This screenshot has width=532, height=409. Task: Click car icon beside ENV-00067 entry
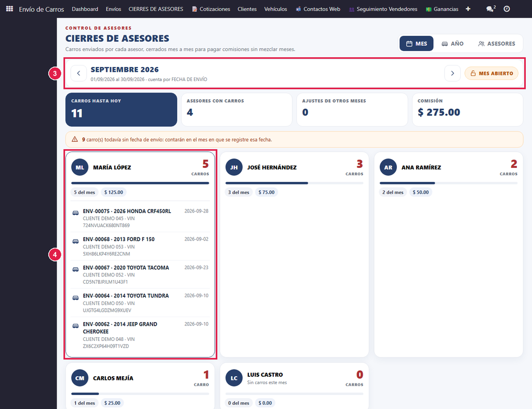coord(76,270)
